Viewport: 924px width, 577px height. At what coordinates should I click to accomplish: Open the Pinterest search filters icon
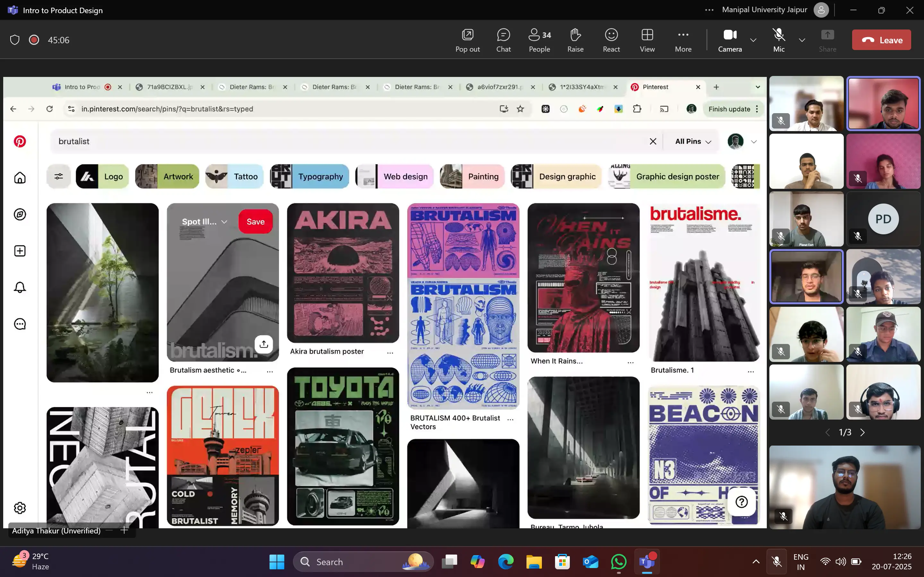click(x=59, y=176)
